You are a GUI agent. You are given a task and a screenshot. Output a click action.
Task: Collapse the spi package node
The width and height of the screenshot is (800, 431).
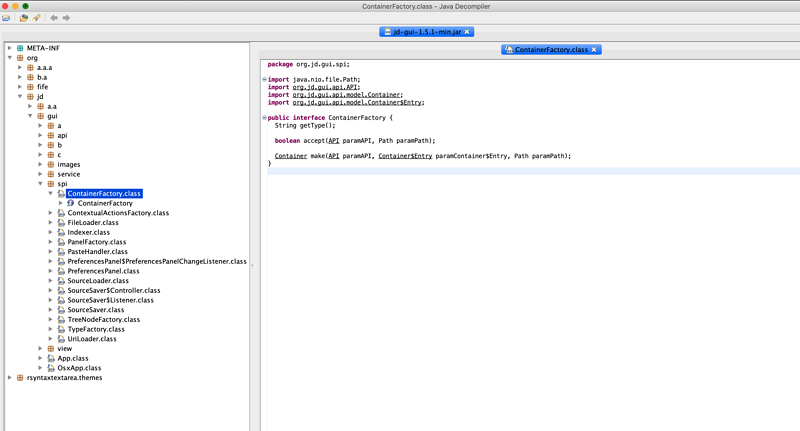point(41,184)
